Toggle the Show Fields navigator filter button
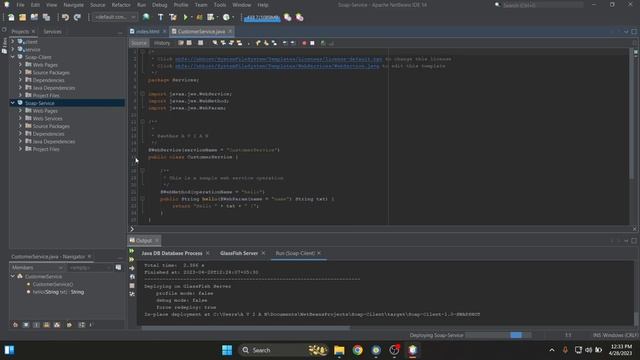 click(26, 325)
